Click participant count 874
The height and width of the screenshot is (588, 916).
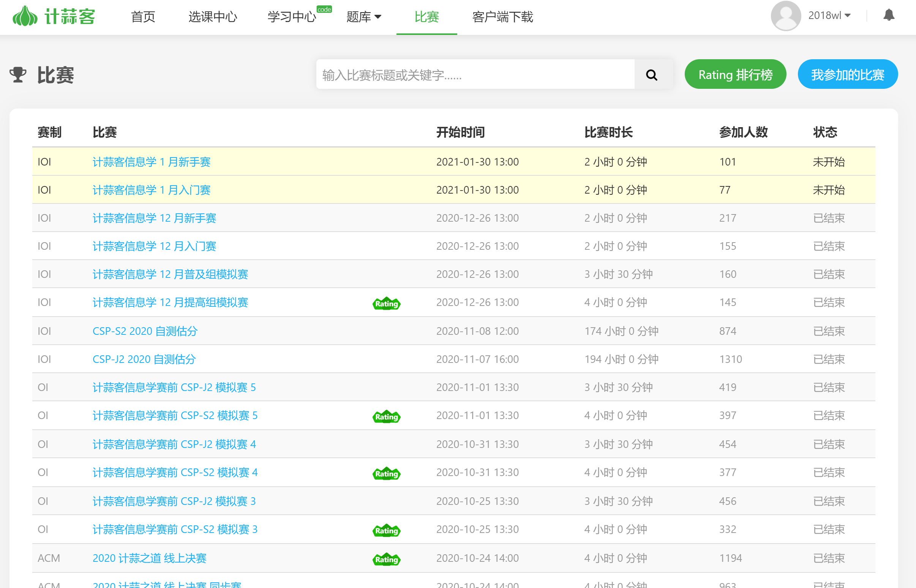point(728,331)
